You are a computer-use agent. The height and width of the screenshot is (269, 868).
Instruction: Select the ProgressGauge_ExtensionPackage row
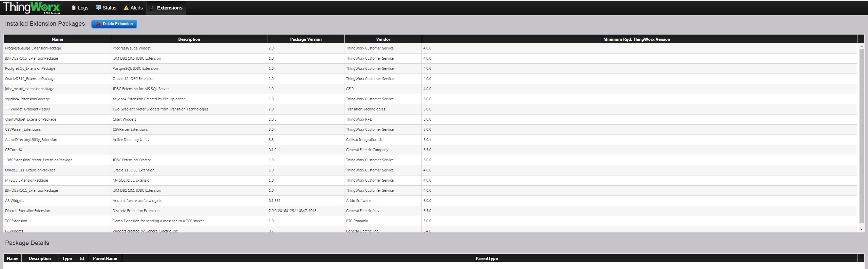[430, 48]
